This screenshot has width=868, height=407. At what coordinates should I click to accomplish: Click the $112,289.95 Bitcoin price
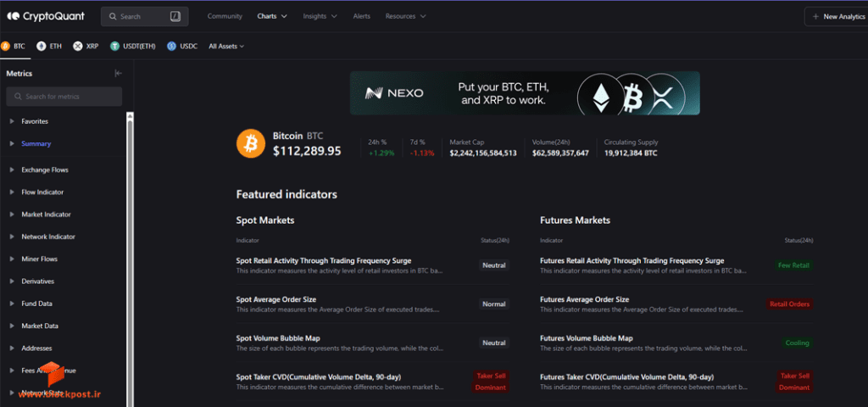click(307, 151)
